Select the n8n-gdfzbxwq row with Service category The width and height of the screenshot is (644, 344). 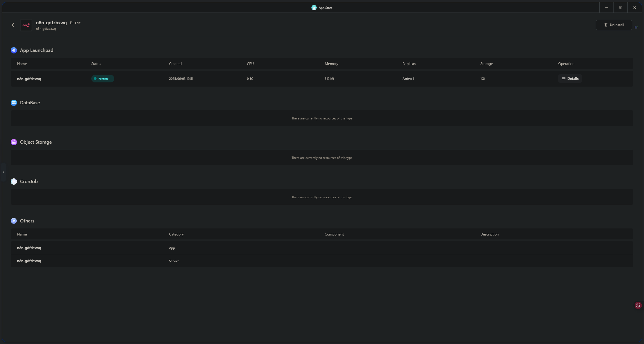(322, 261)
